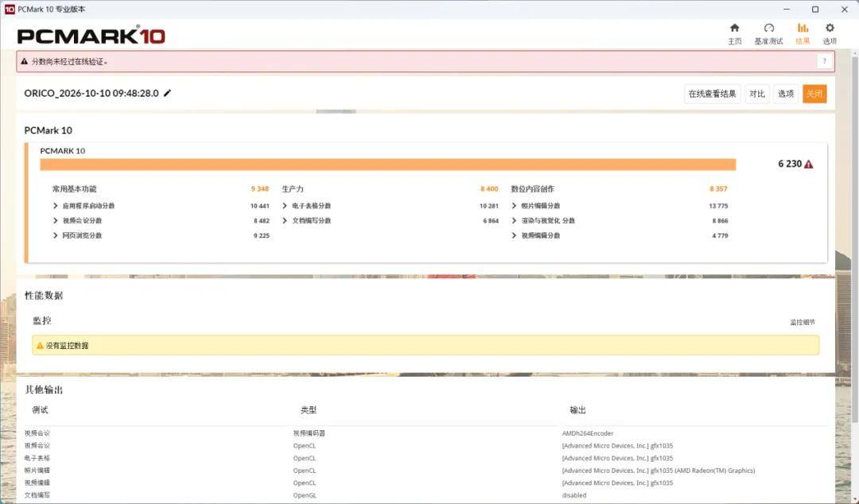The width and height of the screenshot is (859, 504).
Task: Open the 选项 gear icon in top navigation
Action: pos(830,28)
